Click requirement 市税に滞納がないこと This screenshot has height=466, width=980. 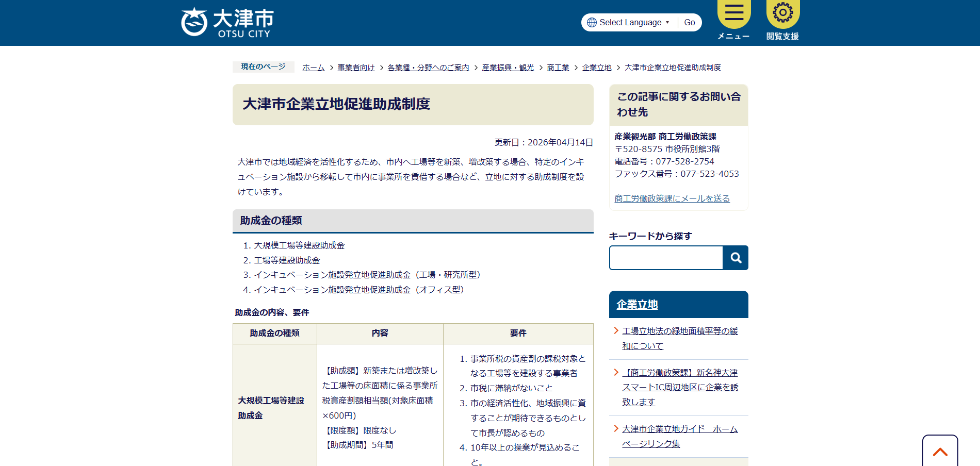(x=511, y=388)
